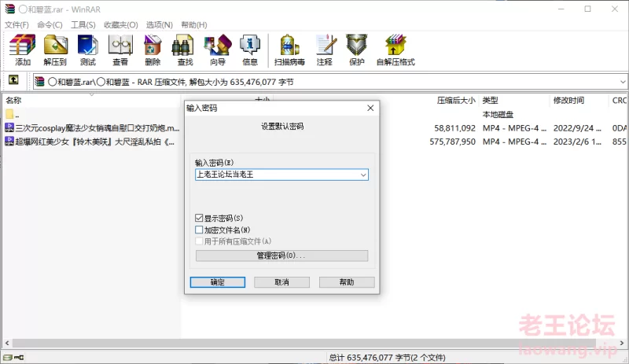The image size is (629, 364).
Task: Sort by the 修改时间 column header
Action: click(x=568, y=101)
